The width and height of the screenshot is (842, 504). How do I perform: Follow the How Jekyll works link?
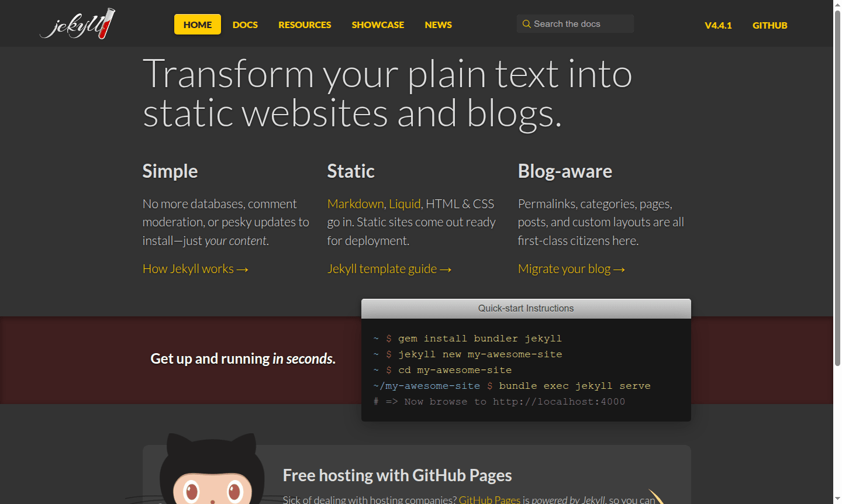[x=195, y=269]
